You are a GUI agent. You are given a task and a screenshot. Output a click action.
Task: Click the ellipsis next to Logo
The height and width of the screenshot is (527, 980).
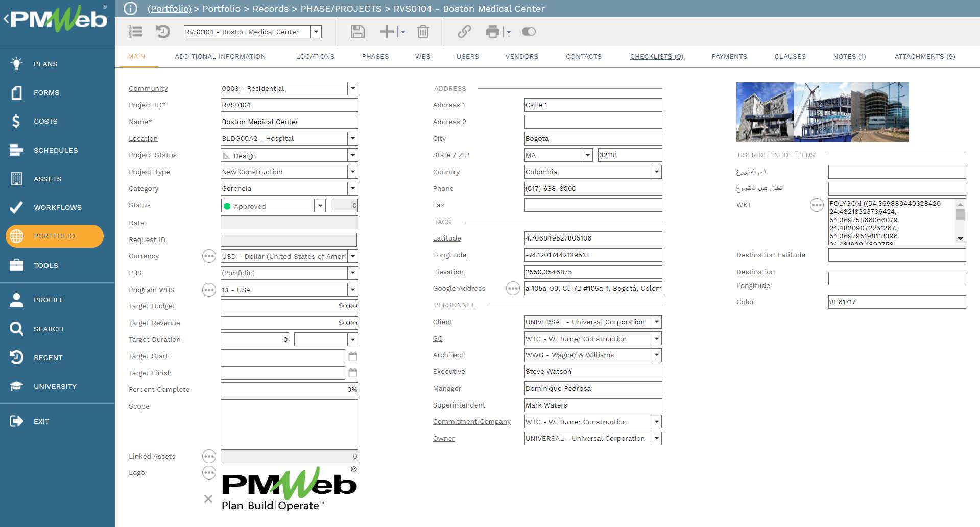click(209, 472)
